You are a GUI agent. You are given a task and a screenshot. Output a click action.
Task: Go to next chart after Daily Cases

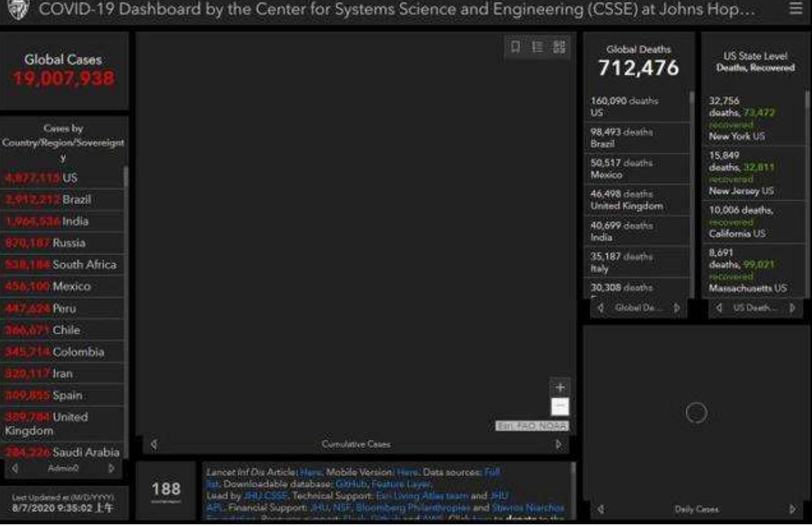pyautogui.click(x=792, y=509)
